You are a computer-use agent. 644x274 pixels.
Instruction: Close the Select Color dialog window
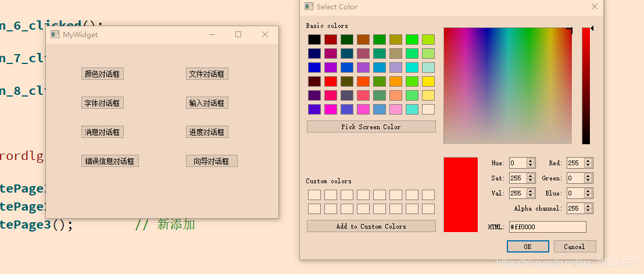594,6
